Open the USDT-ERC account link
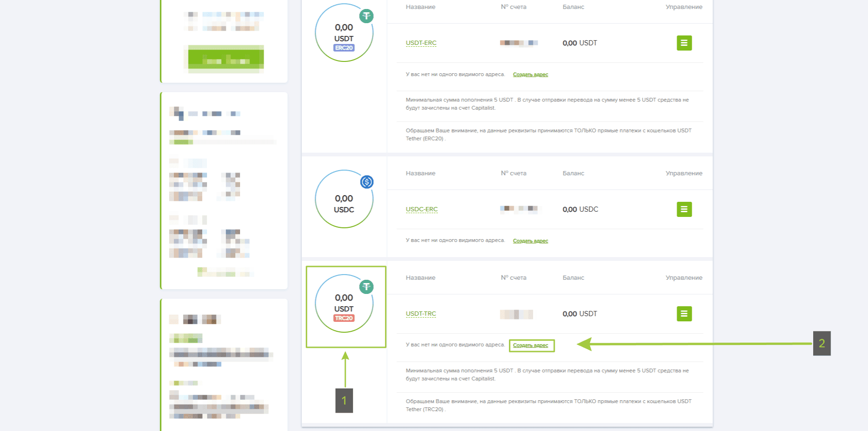 tap(421, 43)
